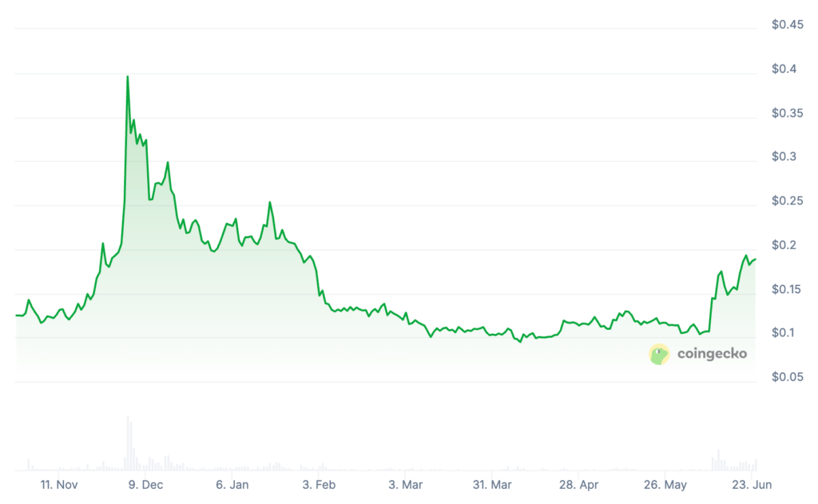Click the 23. Jun date label
The width and height of the screenshot is (818, 504).
(x=752, y=485)
